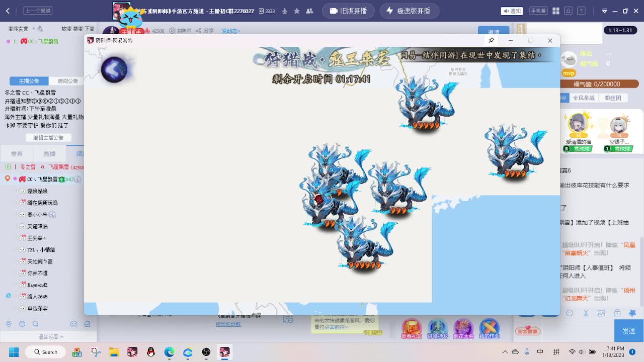Open the 我的作业 homework icon

pos(490,328)
